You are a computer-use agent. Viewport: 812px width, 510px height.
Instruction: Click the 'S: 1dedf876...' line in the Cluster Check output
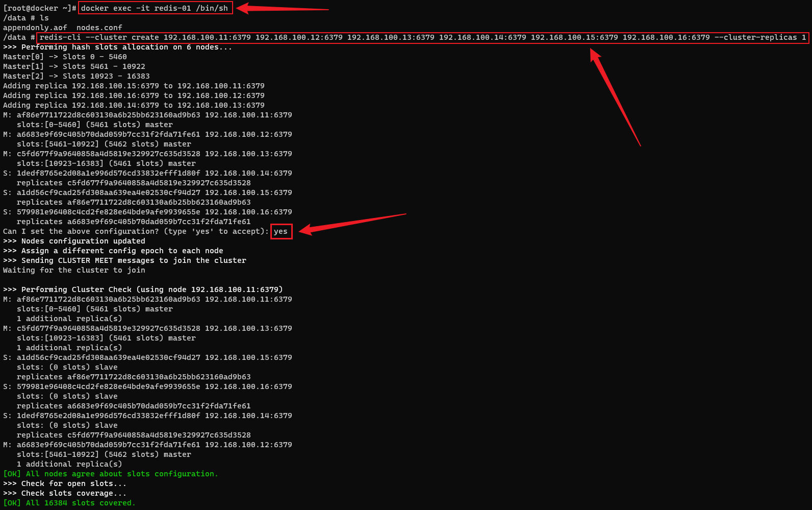(147, 416)
